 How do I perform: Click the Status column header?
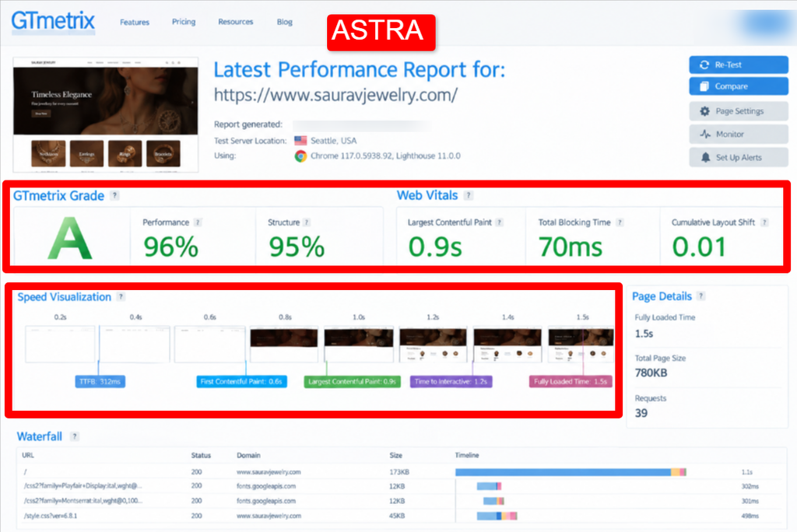pos(201,455)
